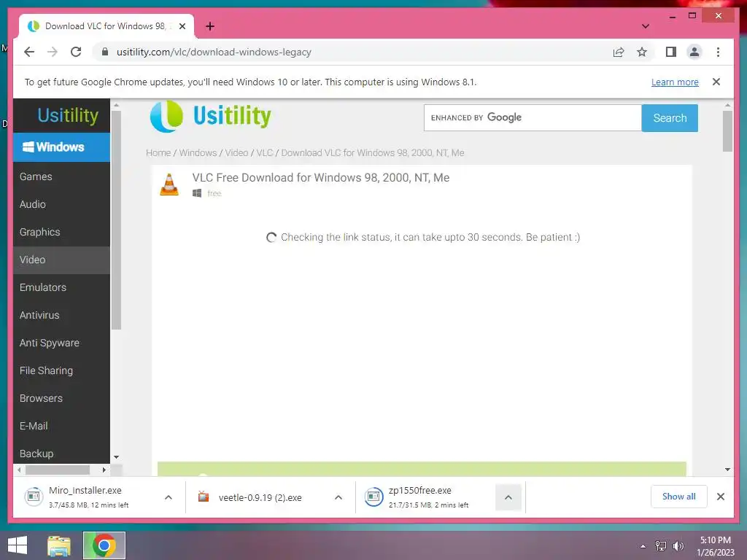
Task: Bookmark this page with the star
Action: tap(642, 52)
